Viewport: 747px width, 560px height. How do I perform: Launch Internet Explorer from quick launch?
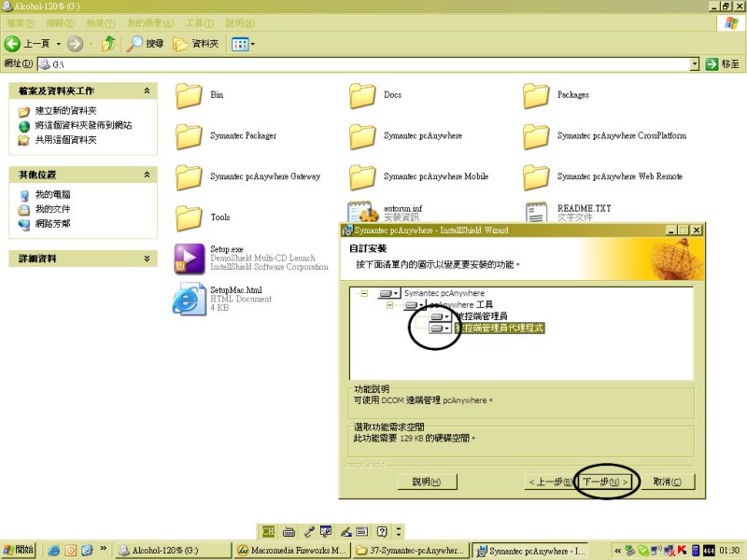coord(54,551)
